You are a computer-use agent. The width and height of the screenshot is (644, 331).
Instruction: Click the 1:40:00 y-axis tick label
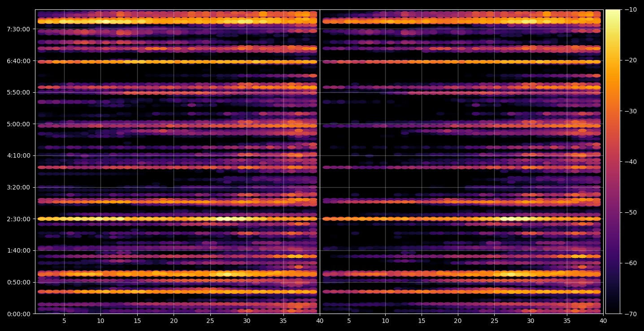[x=18, y=251]
